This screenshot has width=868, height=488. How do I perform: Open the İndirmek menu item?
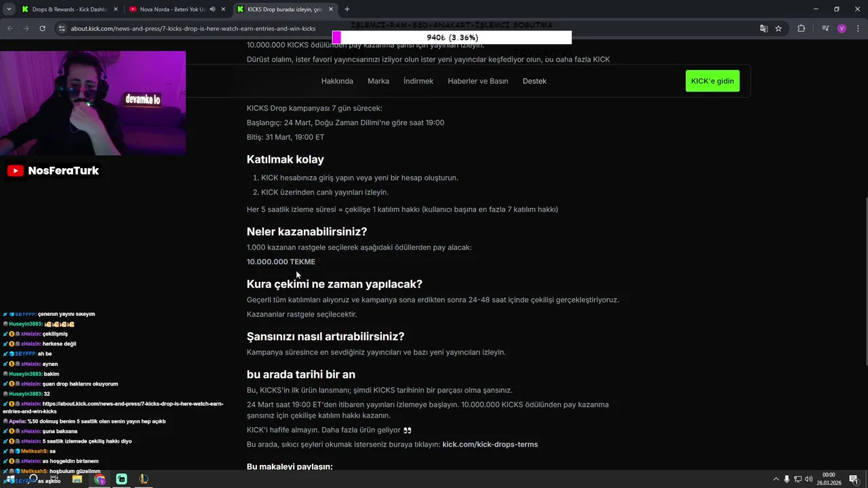418,81
